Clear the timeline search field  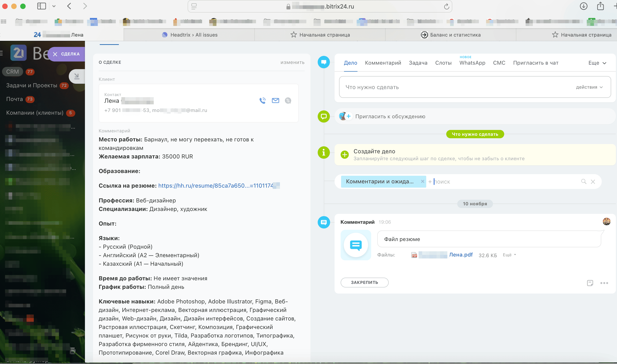point(593,182)
